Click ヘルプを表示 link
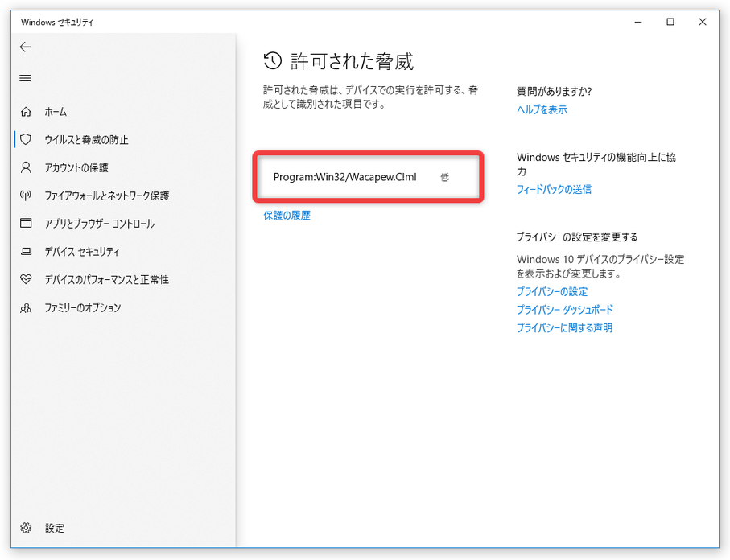Image resolution: width=730 pixels, height=560 pixels. tap(542, 110)
